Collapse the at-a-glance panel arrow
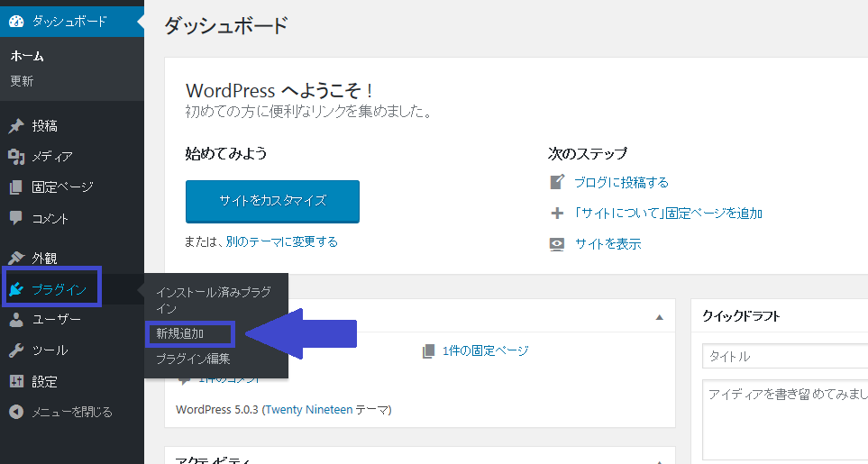The image size is (868, 464). click(659, 317)
